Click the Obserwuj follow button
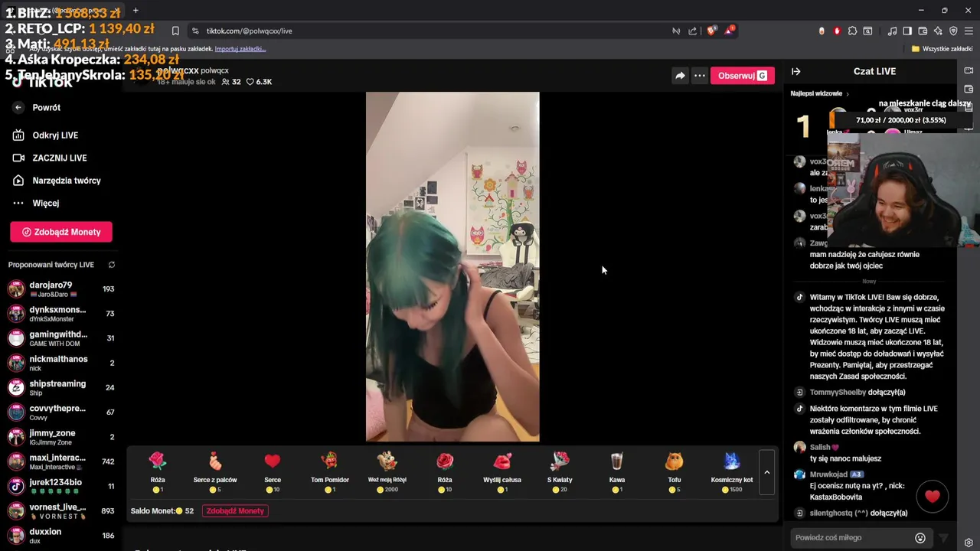The width and height of the screenshot is (980, 551). point(742,76)
